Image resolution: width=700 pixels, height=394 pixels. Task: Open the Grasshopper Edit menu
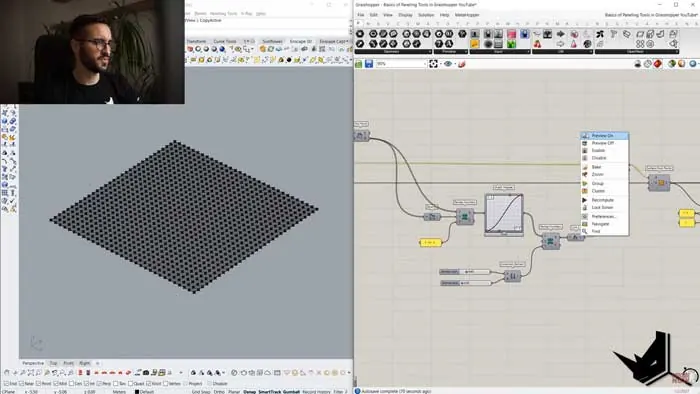pyautogui.click(x=374, y=15)
